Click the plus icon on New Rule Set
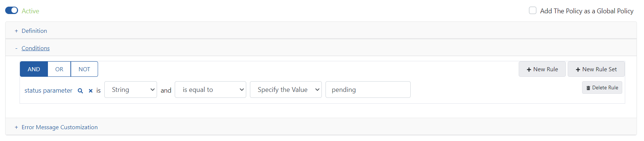644x141 pixels. [x=578, y=69]
